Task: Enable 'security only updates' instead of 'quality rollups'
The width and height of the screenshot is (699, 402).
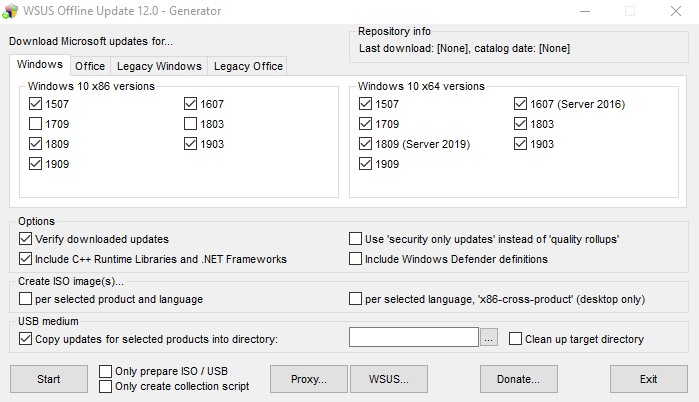Action: pyautogui.click(x=355, y=239)
